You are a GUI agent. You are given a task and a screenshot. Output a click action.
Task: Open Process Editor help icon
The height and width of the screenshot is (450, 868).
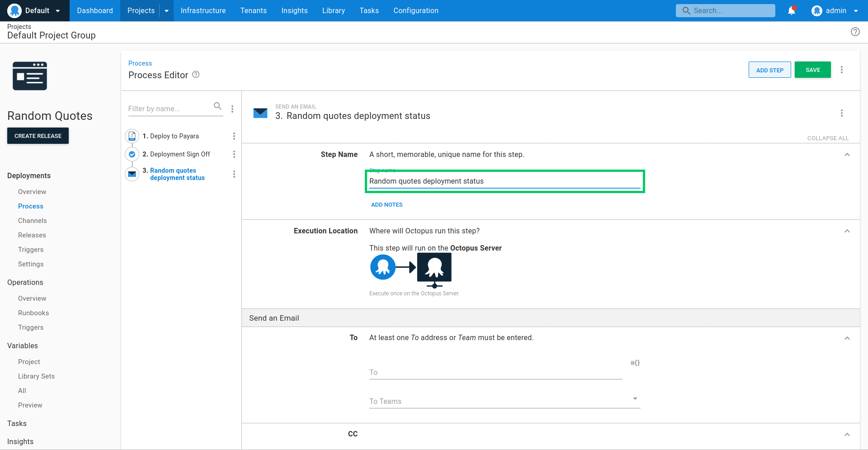click(x=196, y=75)
